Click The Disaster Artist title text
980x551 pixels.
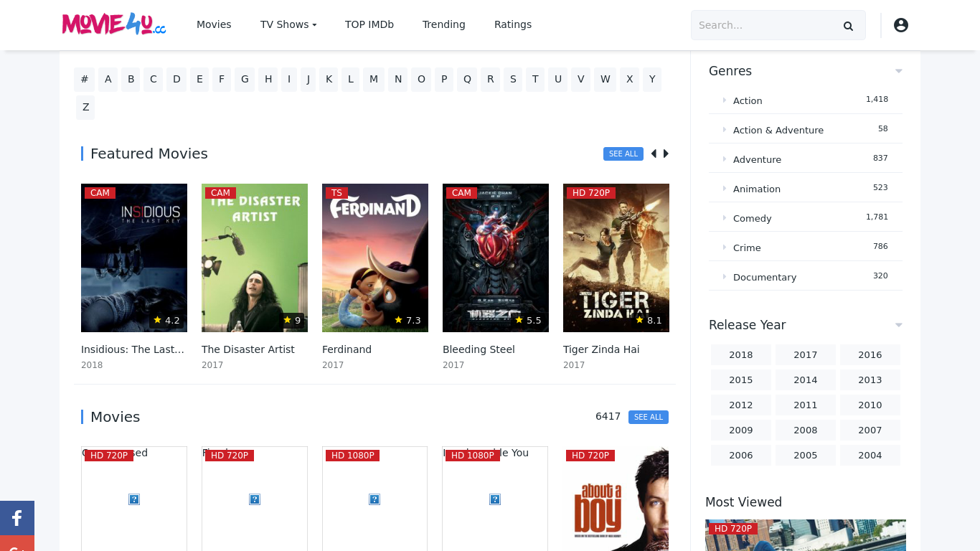coord(248,349)
